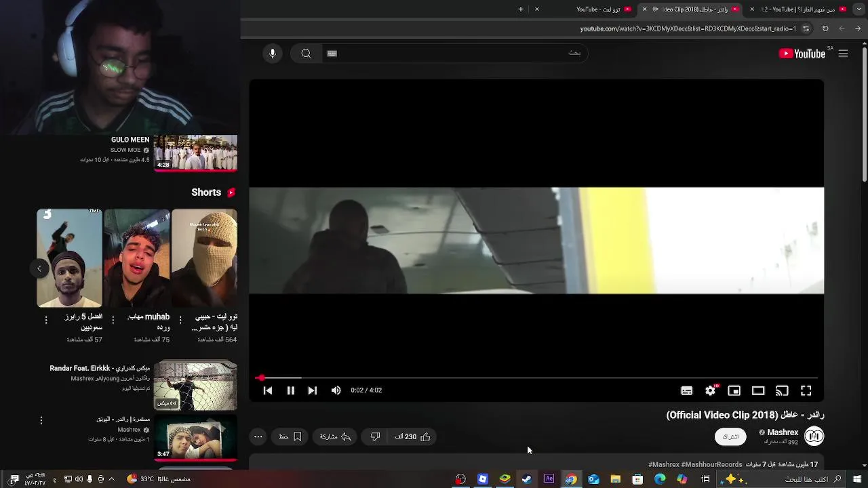Image resolution: width=868 pixels, height=488 pixels.
Task: Click the search magnifier button
Action: [x=306, y=54]
